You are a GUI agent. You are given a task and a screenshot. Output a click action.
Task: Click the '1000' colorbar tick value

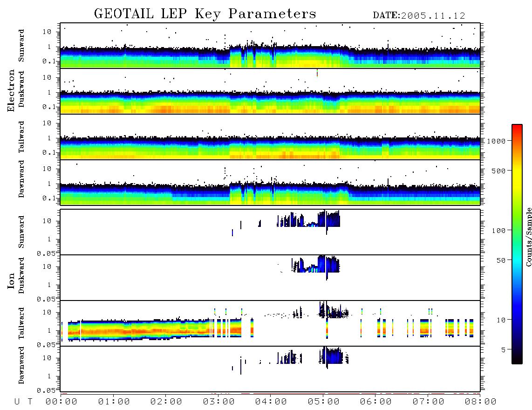(496, 141)
